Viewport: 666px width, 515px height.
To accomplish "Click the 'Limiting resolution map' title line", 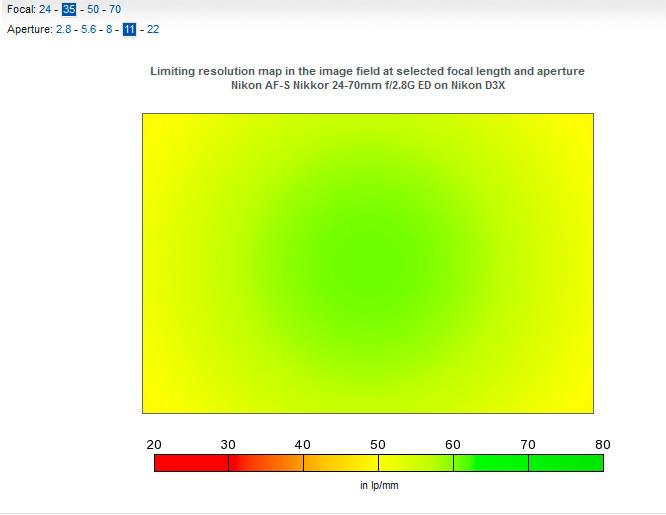I will pyautogui.click(x=367, y=71).
